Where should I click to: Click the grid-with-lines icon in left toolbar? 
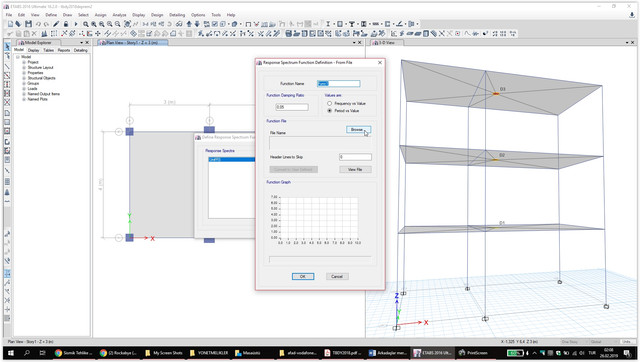pos(7,182)
